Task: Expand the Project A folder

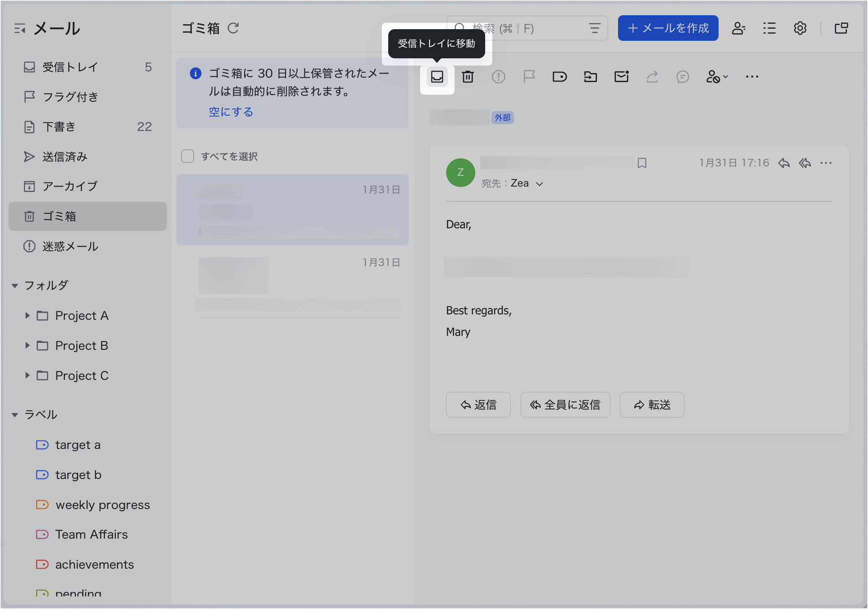Action: click(27, 316)
